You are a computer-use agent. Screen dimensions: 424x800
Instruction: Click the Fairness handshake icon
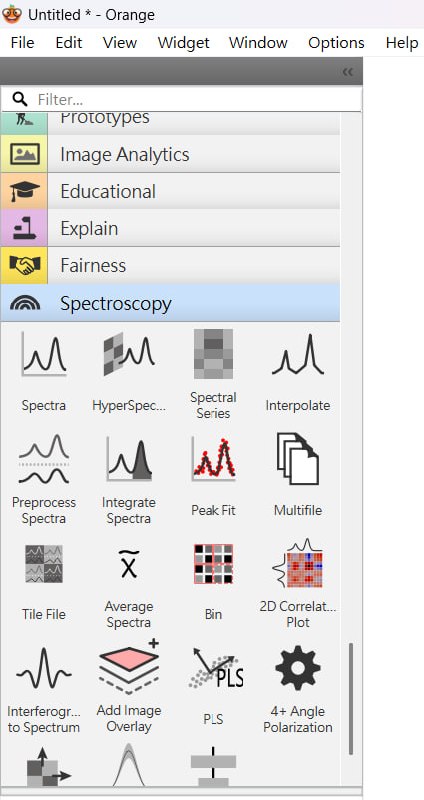point(24,265)
